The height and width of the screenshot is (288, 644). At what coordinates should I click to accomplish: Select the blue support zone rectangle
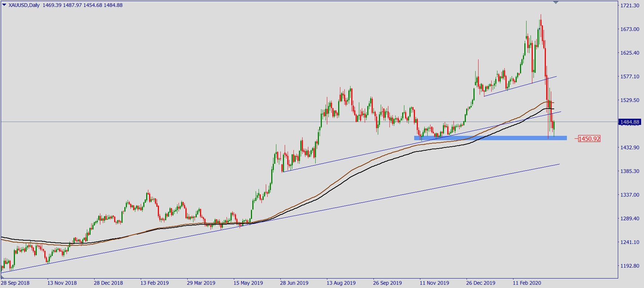490,138
